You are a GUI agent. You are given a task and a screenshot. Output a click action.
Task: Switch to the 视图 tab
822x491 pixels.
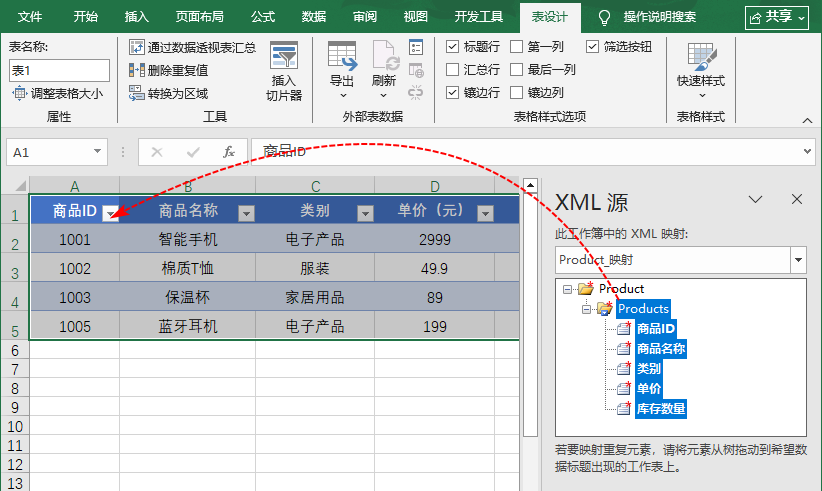(x=416, y=17)
